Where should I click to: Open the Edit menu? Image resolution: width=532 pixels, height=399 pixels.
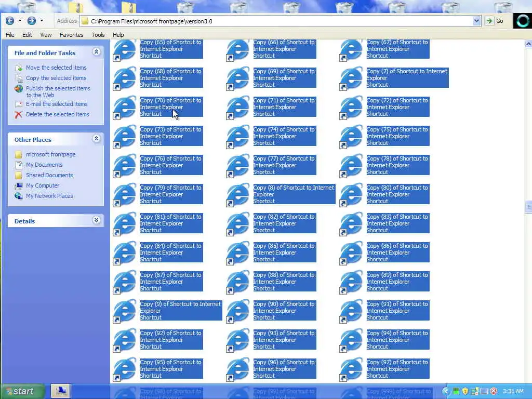[27, 35]
